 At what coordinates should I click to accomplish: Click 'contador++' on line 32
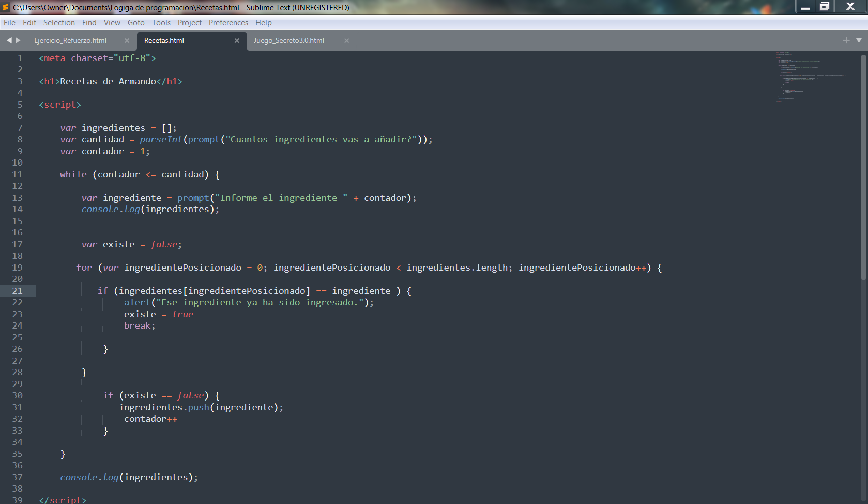[x=150, y=419]
